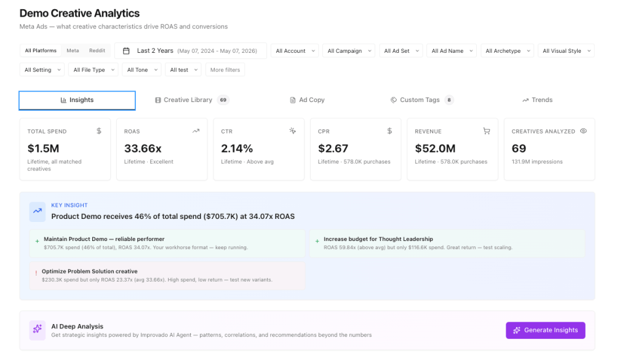Screen dimensions: 630x364
Task: Click the 69 badge on Creative Library
Action: click(x=223, y=100)
